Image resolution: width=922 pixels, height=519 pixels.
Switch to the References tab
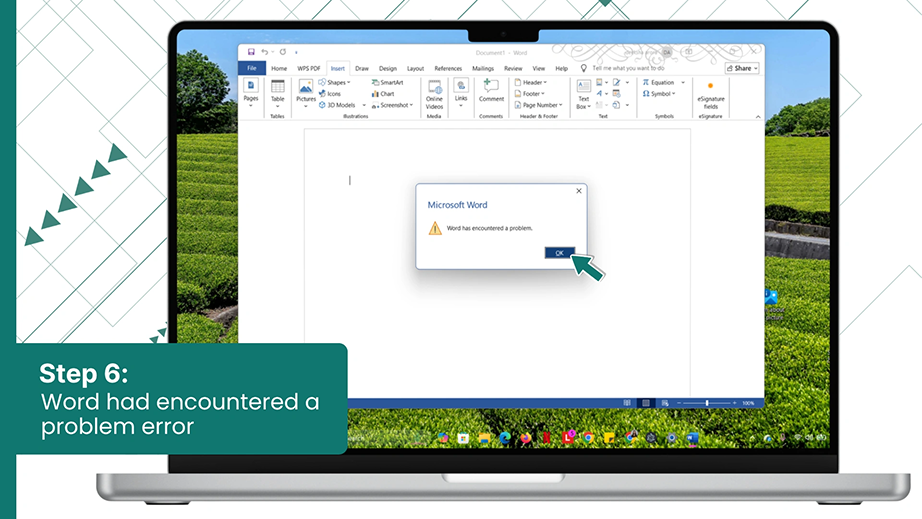(448, 69)
